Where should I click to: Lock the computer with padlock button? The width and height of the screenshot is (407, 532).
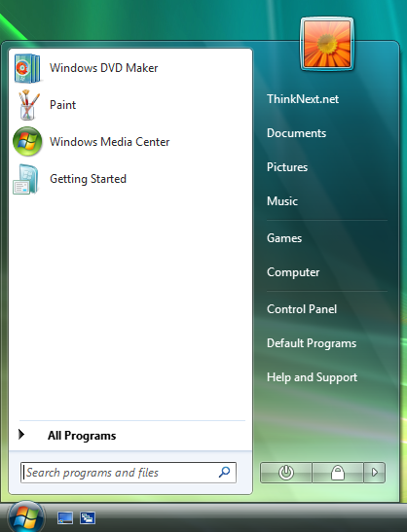(338, 473)
